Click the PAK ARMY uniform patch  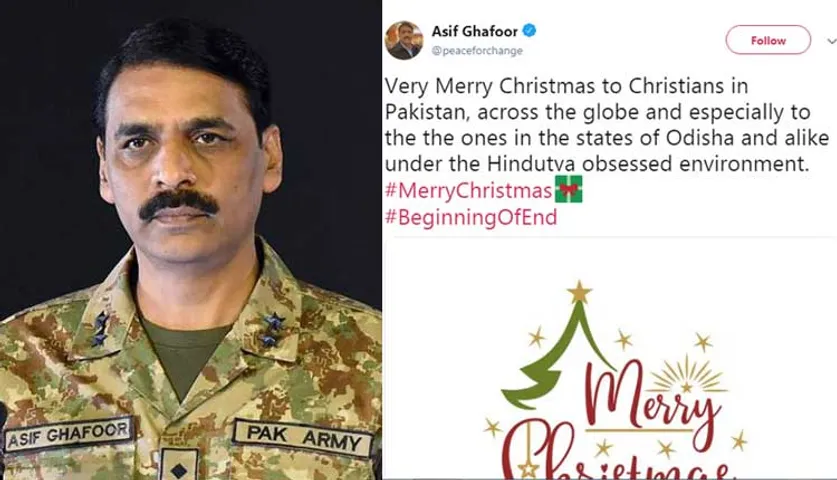click(303, 438)
